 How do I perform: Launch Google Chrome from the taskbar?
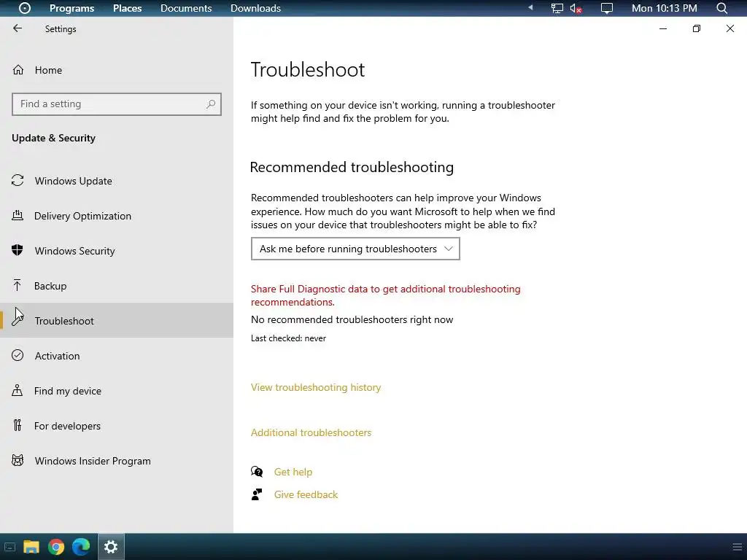56,547
